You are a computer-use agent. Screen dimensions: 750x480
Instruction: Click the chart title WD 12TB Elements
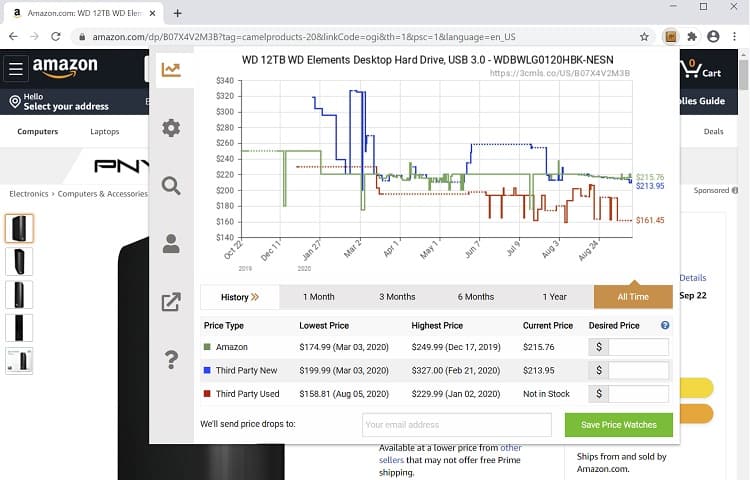[x=428, y=60]
